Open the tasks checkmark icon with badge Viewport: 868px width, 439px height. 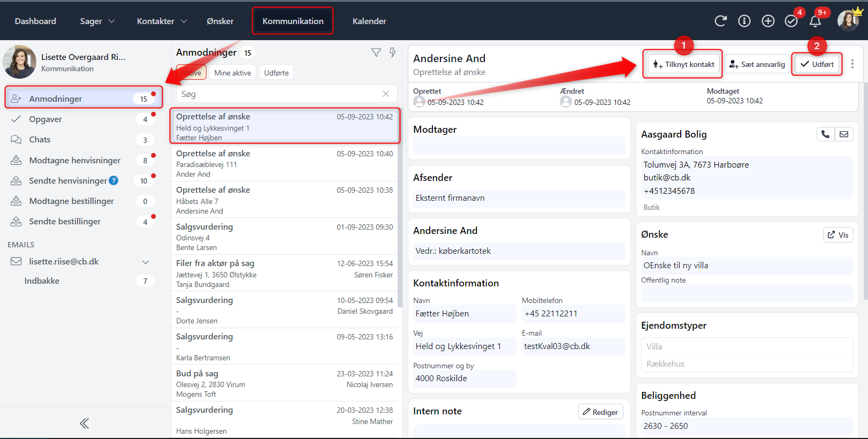pyautogui.click(x=791, y=21)
